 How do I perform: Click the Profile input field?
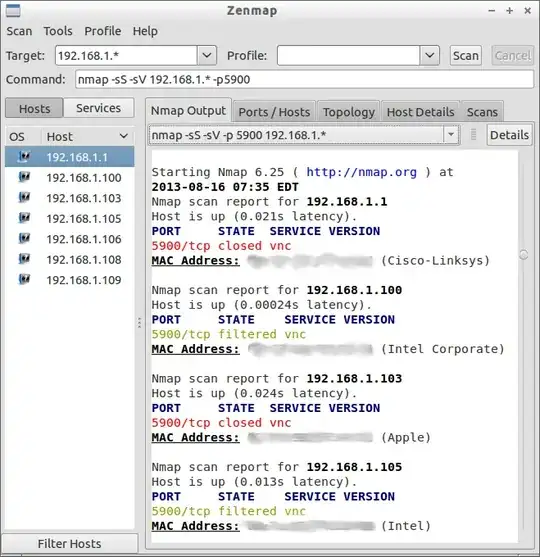tap(349, 55)
